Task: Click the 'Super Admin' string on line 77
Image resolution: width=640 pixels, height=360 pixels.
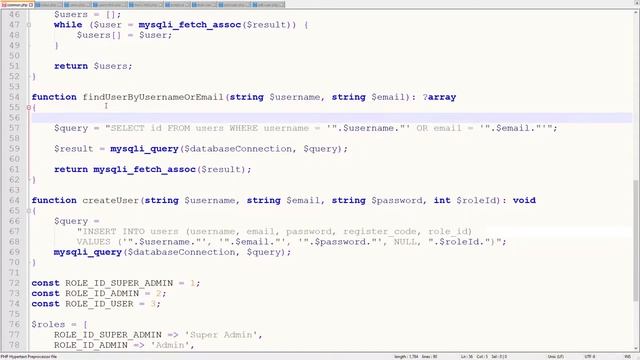Action: 221,335
